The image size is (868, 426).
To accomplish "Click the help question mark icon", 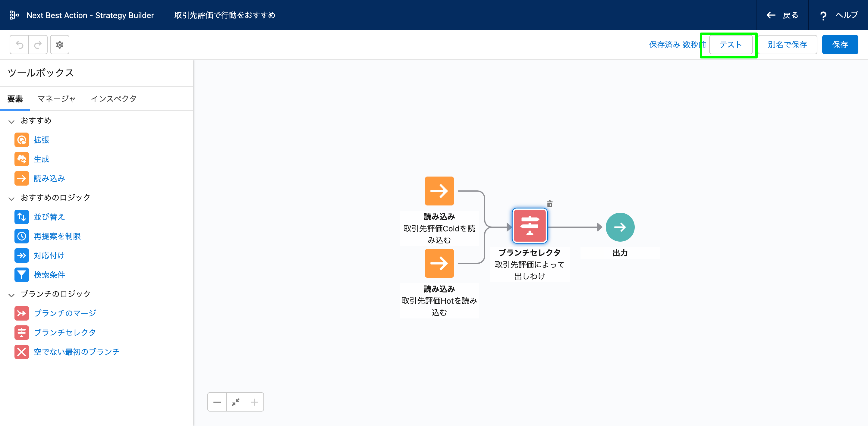I will (823, 15).
